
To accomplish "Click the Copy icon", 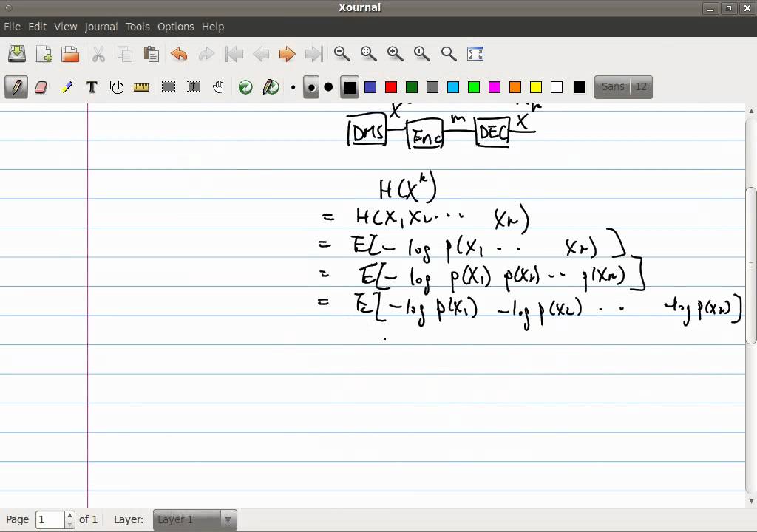I will [x=125, y=54].
